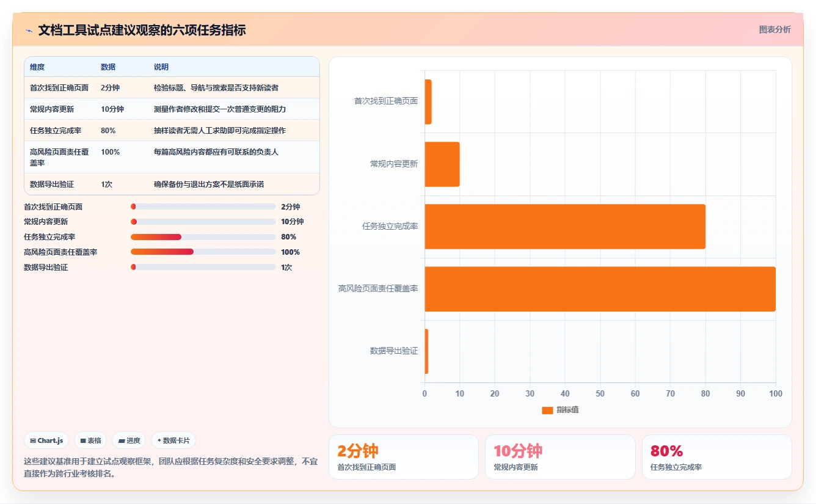The width and height of the screenshot is (816, 504).
Task: Click the 80% cell in the table
Action: 108,131
